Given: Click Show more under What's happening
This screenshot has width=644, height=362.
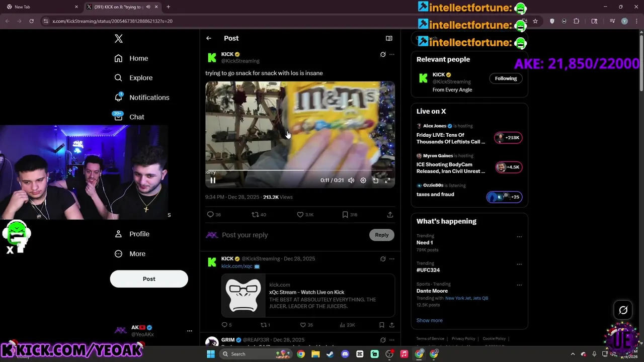Looking at the screenshot, I should (x=430, y=320).
